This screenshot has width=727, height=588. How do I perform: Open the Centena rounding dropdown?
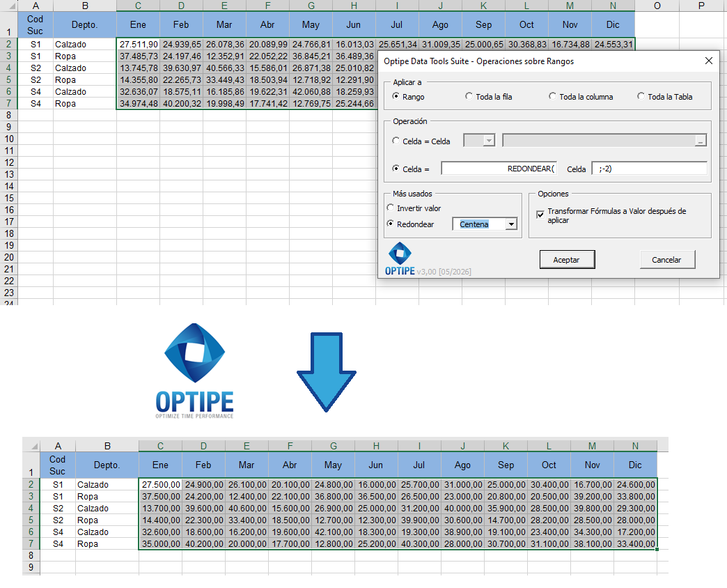click(x=511, y=224)
